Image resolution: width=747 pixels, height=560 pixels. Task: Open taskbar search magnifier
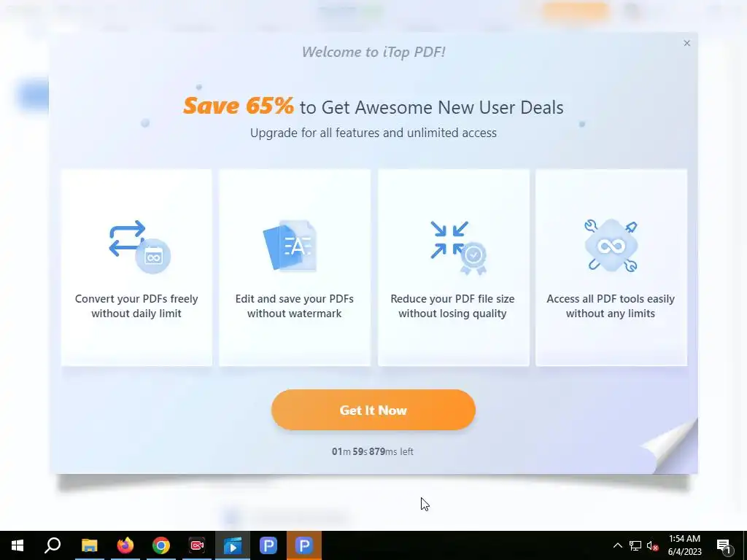[x=53, y=545]
